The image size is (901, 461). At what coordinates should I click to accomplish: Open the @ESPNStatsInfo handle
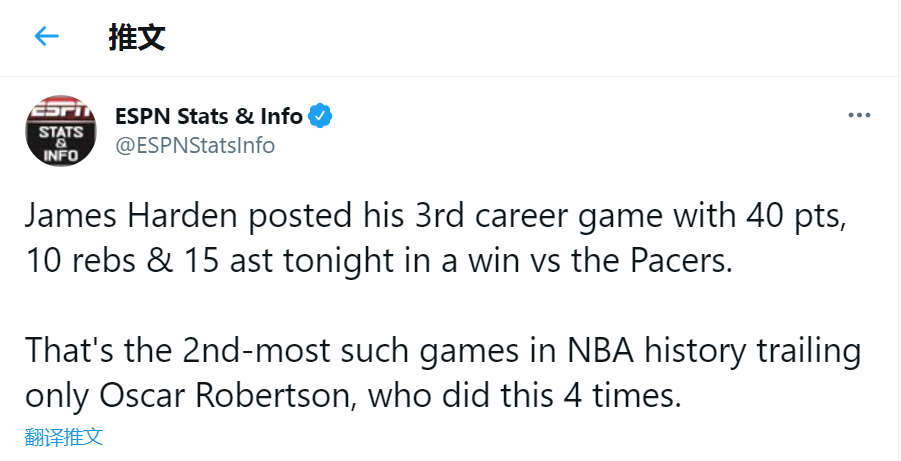pos(195,146)
